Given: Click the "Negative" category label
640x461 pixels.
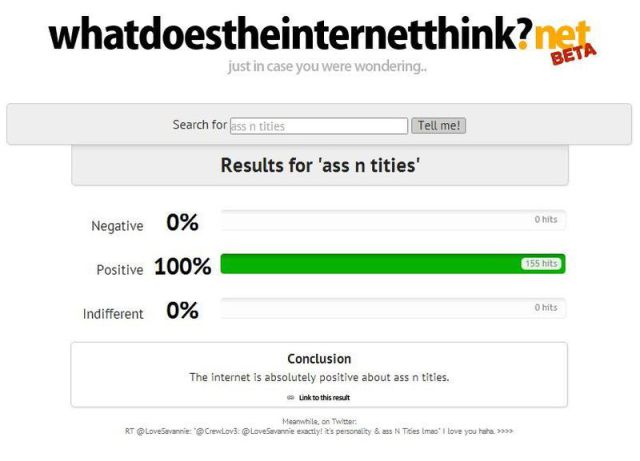Looking at the screenshot, I should click(x=117, y=226).
